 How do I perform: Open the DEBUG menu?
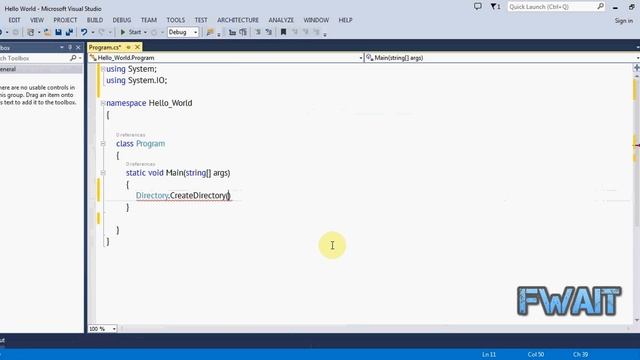click(x=122, y=20)
